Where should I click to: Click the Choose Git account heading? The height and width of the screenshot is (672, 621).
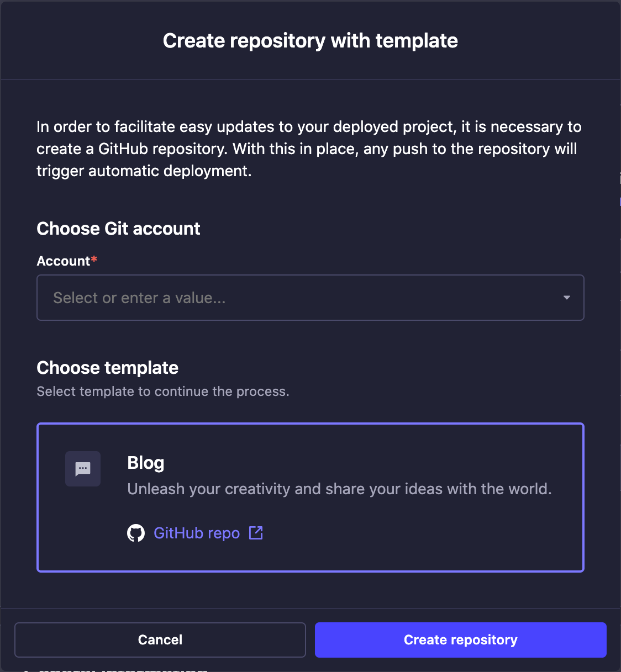(118, 228)
